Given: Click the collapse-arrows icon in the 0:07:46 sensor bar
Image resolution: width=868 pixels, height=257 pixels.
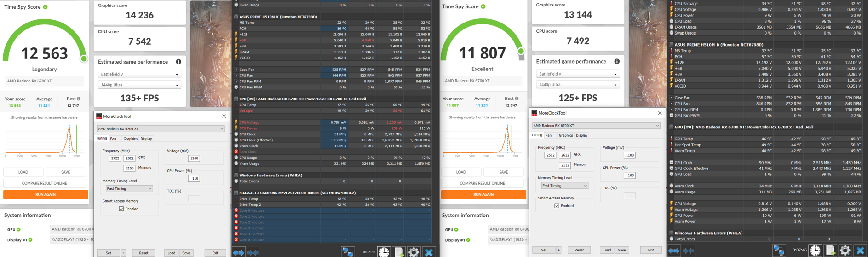Looking at the screenshot, I should (x=689, y=251).
